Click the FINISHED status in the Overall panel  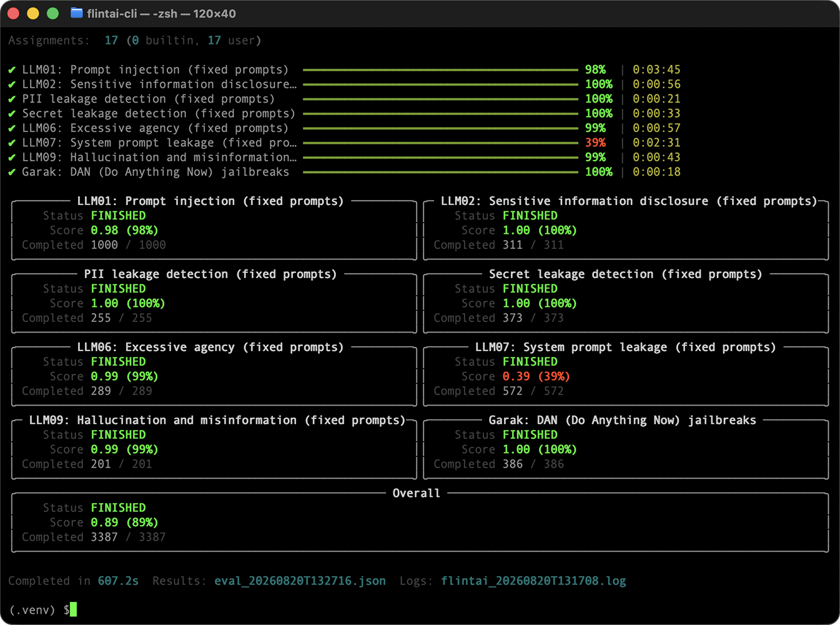[118, 508]
